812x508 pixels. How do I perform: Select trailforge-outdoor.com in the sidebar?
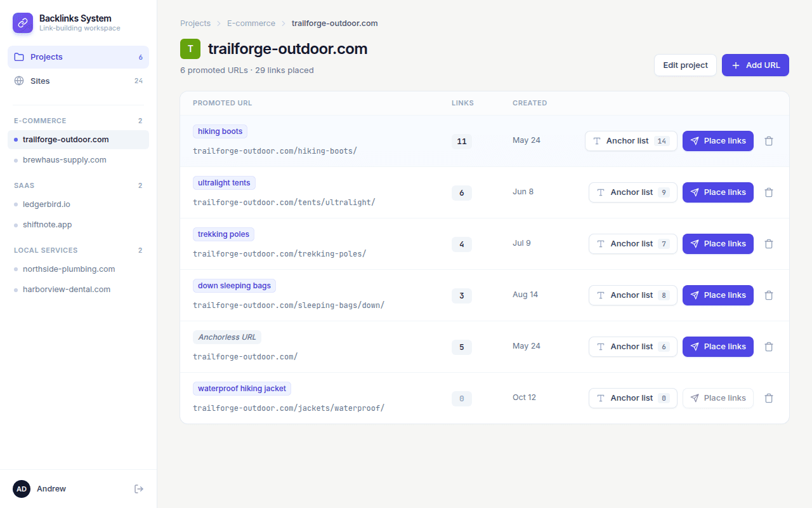[x=78, y=140]
